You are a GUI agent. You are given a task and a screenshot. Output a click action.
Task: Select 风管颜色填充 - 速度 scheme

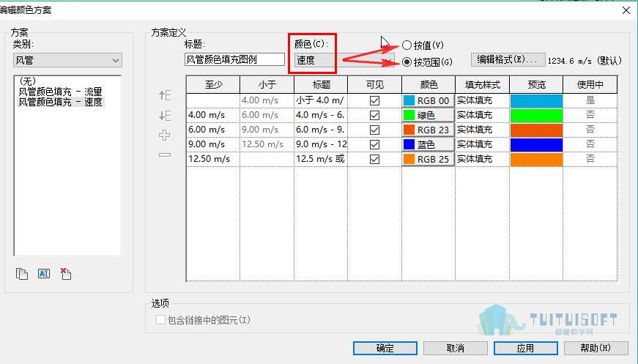[60, 102]
